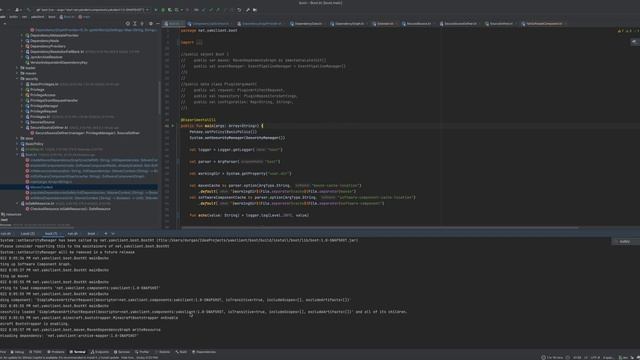This screenshot has height=360, width=640.
Task: Click the locate-in-project target icon
Action: point(127,24)
